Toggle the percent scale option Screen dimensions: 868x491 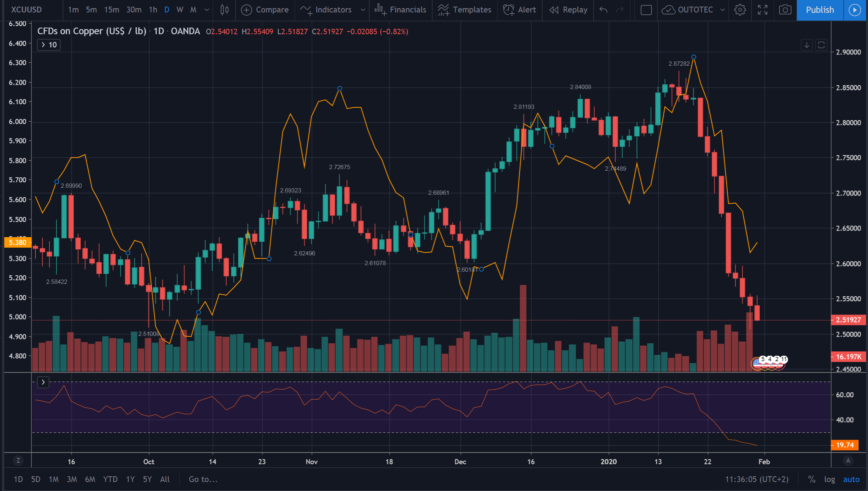pos(812,479)
